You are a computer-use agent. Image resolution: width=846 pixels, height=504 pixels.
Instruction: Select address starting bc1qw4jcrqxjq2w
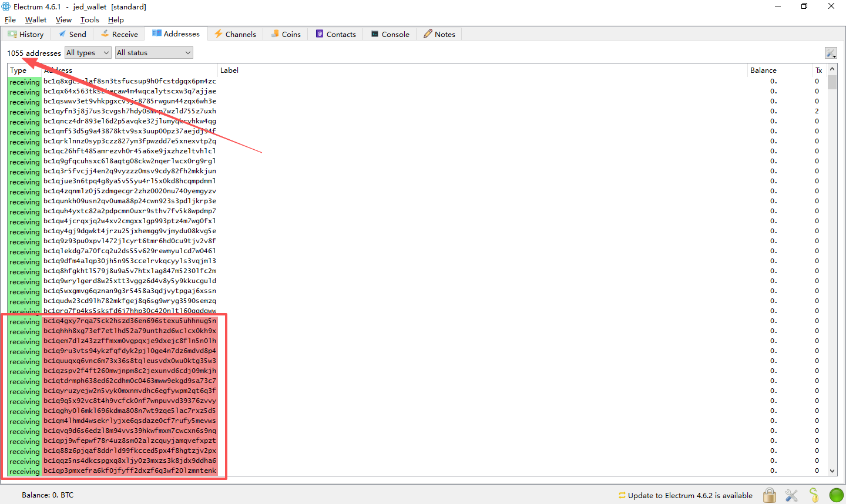[x=130, y=221]
